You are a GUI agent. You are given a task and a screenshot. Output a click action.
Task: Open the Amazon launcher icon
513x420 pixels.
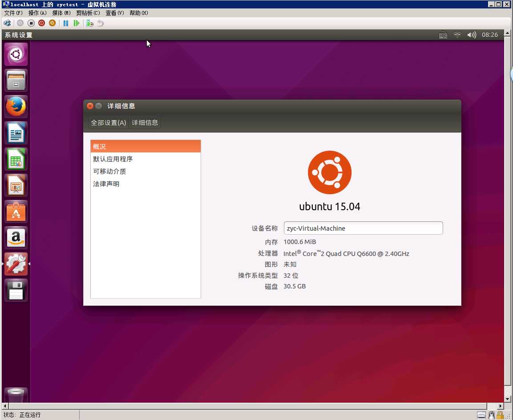[x=16, y=238]
